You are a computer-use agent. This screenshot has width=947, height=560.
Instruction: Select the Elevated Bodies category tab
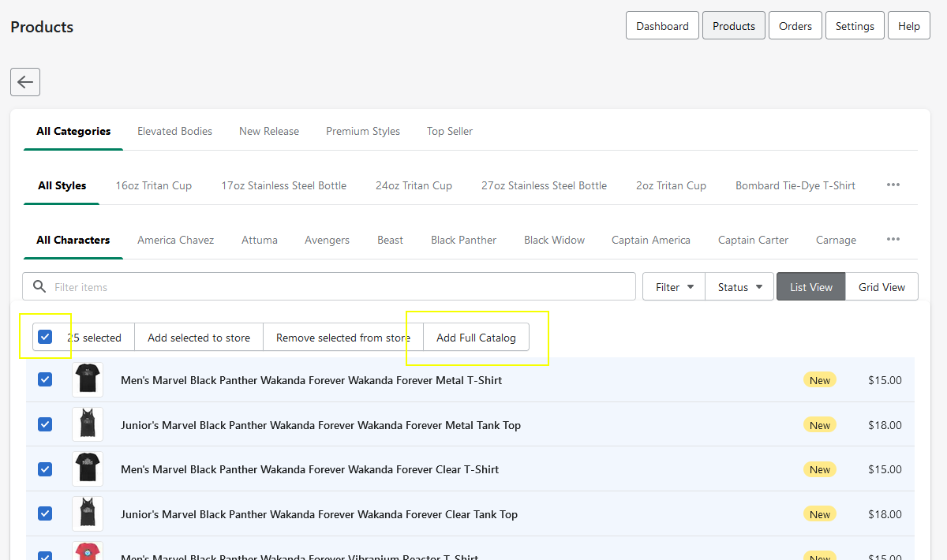click(x=174, y=131)
